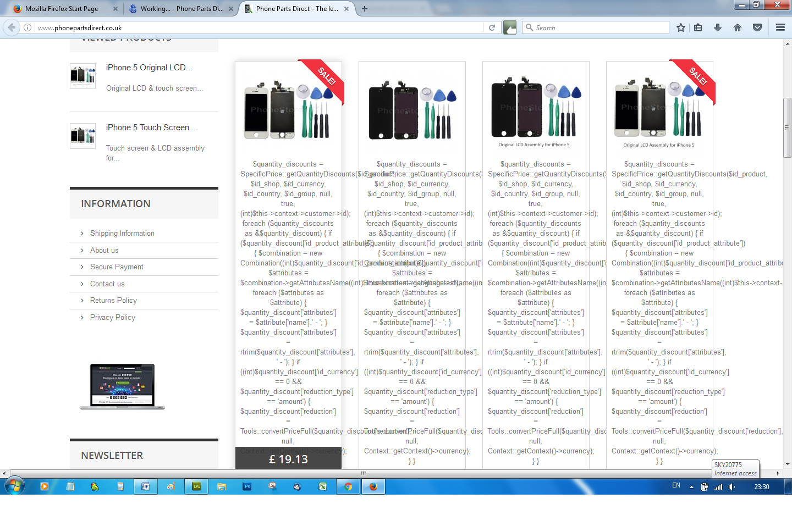The image size is (792, 532).
Task: Click the 23:30 system clock
Action: [762, 487]
